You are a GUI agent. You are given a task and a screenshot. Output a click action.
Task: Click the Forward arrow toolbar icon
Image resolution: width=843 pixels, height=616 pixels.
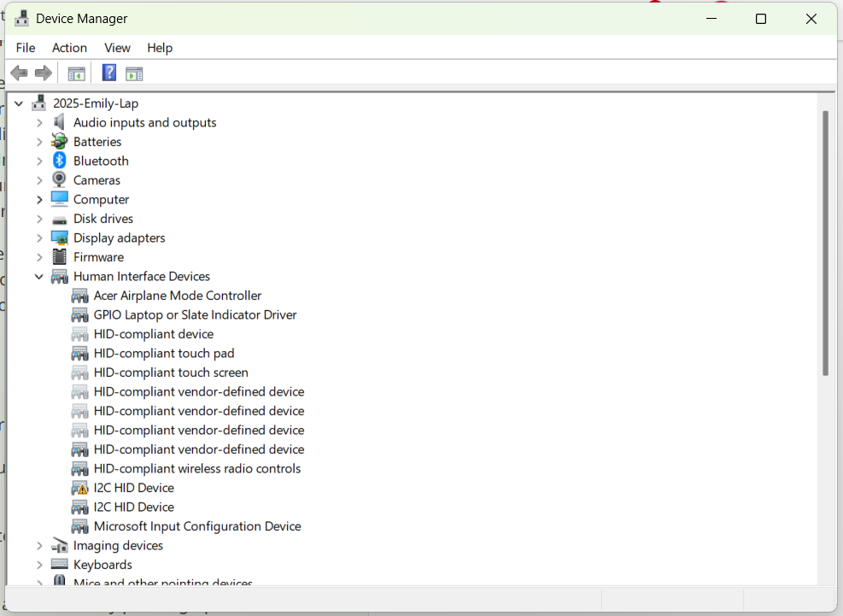(x=43, y=73)
